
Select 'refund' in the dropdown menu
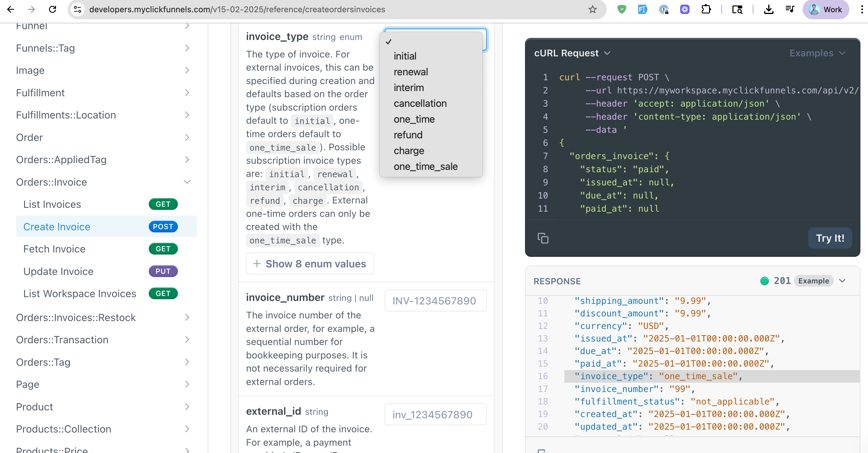[408, 135]
